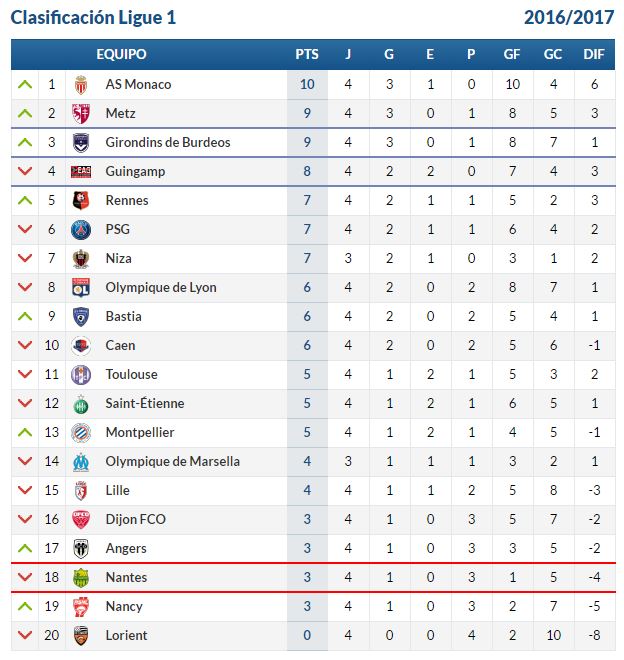This screenshot has width=624, height=660.
Task: Click the AS Monaco club crest
Action: (x=81, y=85)
